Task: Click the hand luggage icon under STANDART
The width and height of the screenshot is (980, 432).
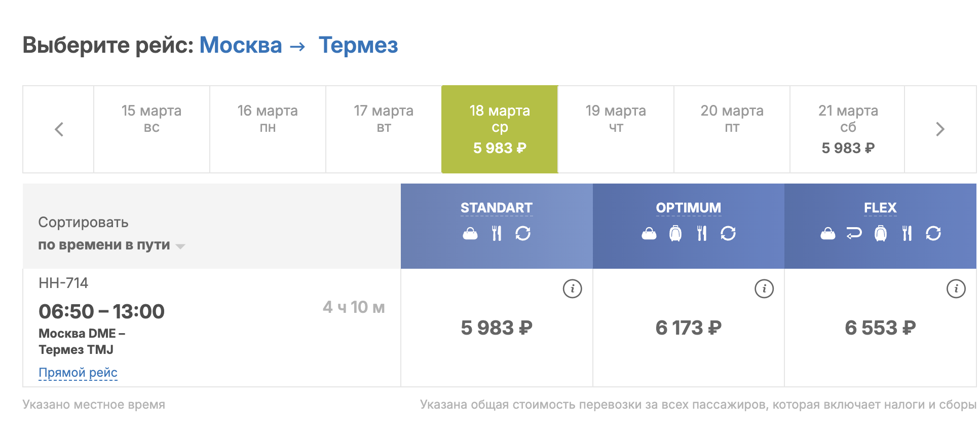Action: 470,234
